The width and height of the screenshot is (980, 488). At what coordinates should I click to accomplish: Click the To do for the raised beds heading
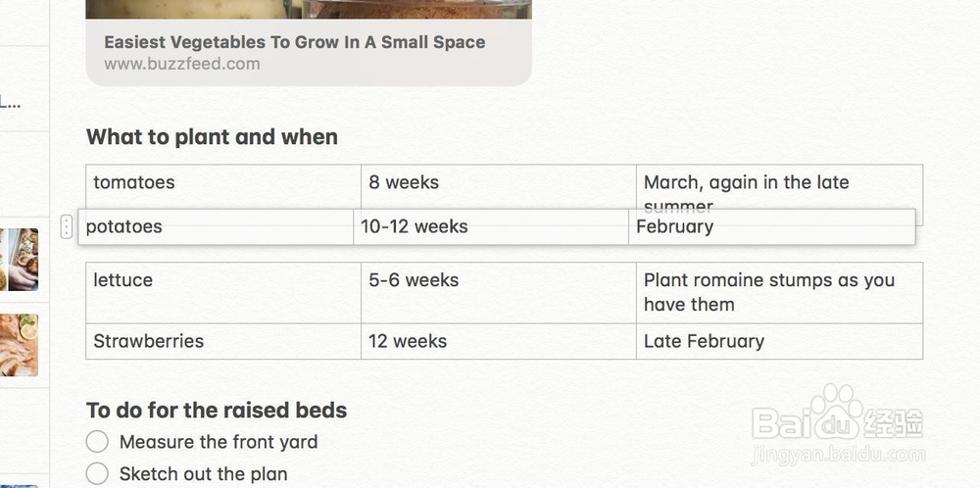point(217,411)
